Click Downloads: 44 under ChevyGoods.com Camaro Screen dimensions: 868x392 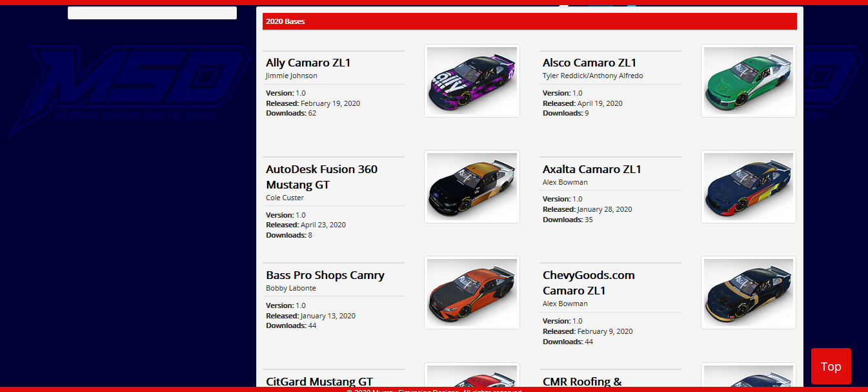click(568, 342)
